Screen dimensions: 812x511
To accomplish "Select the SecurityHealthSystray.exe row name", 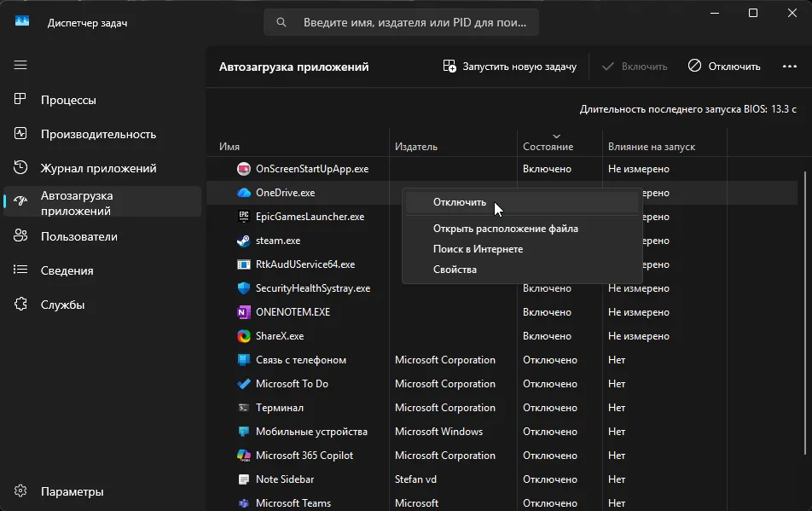I will point(313,288).
